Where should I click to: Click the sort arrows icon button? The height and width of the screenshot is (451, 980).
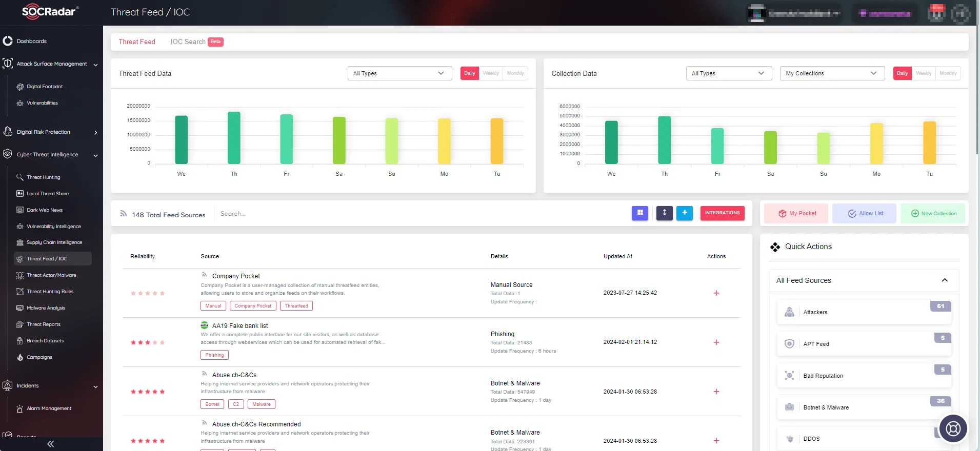tap(665, 213)
